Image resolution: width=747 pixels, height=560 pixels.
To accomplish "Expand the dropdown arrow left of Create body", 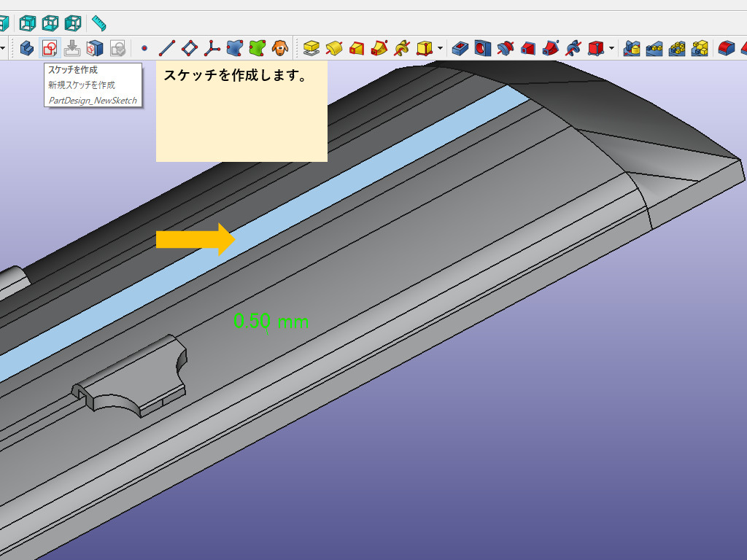I will pos(4,49).
